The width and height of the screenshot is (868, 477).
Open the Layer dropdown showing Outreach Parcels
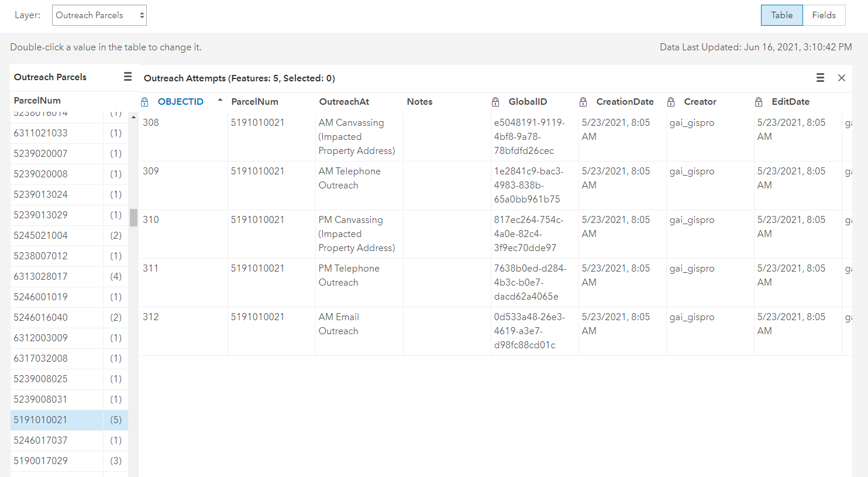[x=99, y=15]
